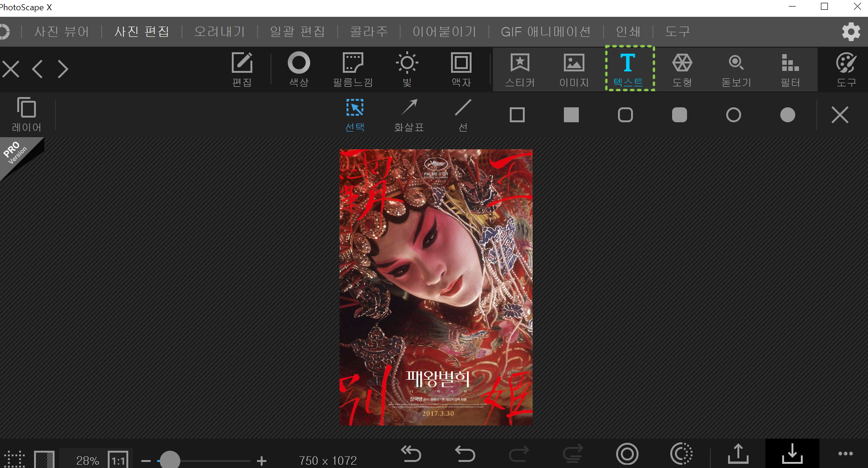The image size is (868, 468).
Task: Switch to 콜라주 tab
Action: 369,31
